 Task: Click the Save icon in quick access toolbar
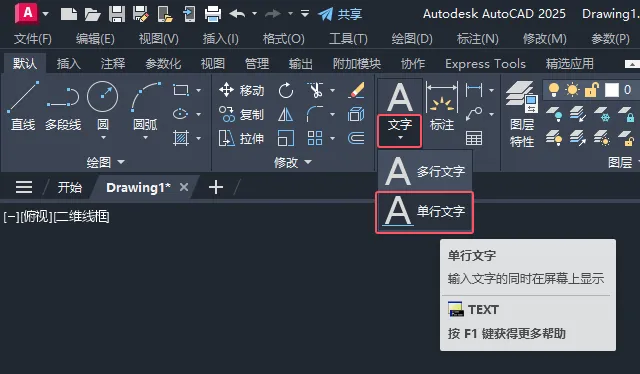click(117, 14)
